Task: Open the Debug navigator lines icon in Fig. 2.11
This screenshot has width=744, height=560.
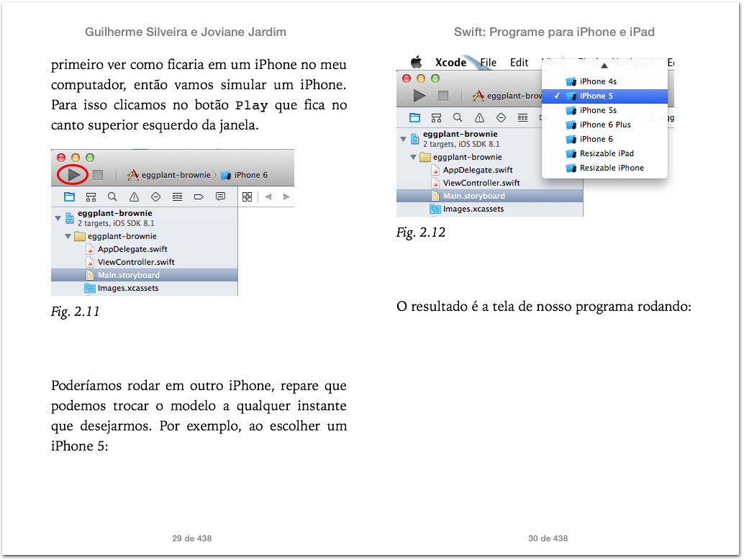Action: click(x=177, y=197)
